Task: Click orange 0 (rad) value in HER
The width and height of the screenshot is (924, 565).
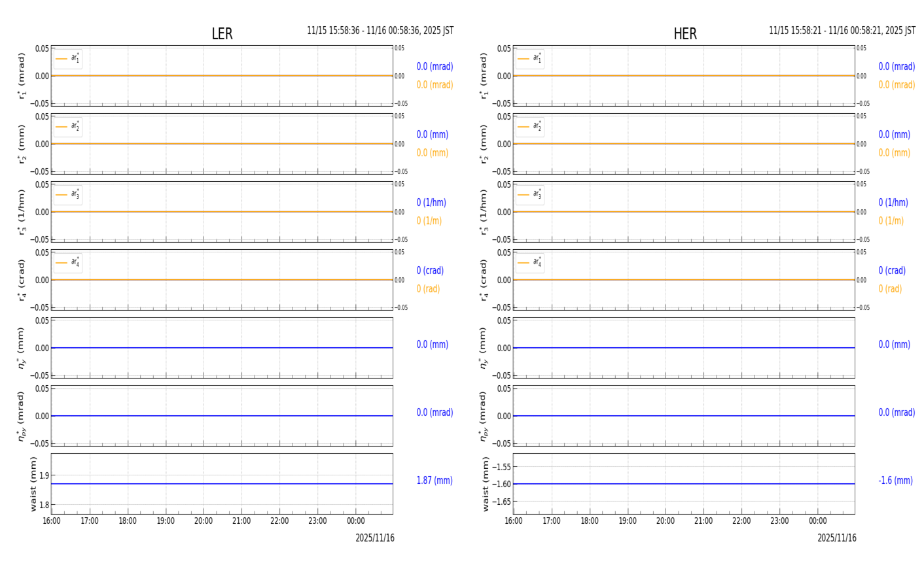Action: coord(890,289)
